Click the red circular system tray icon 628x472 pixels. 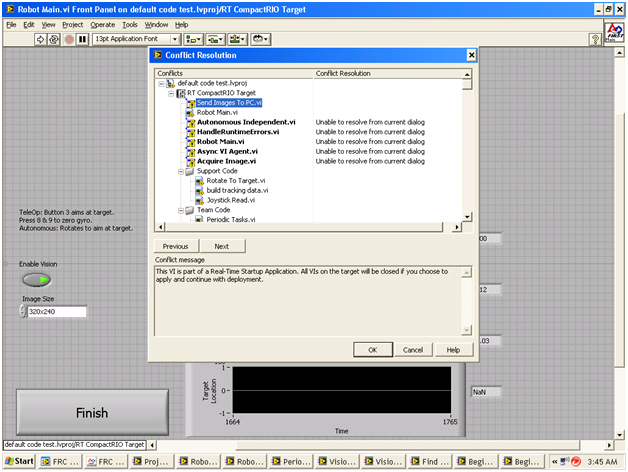click(576, 462)
